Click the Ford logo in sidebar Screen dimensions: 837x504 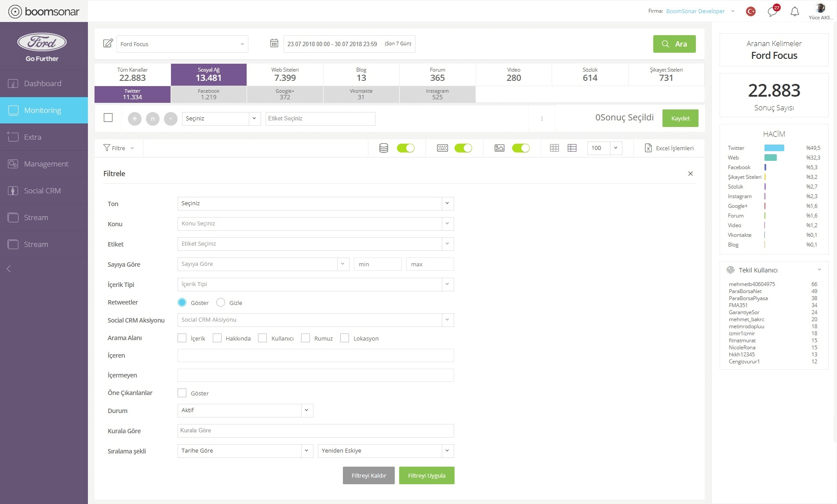pos(42,42)
